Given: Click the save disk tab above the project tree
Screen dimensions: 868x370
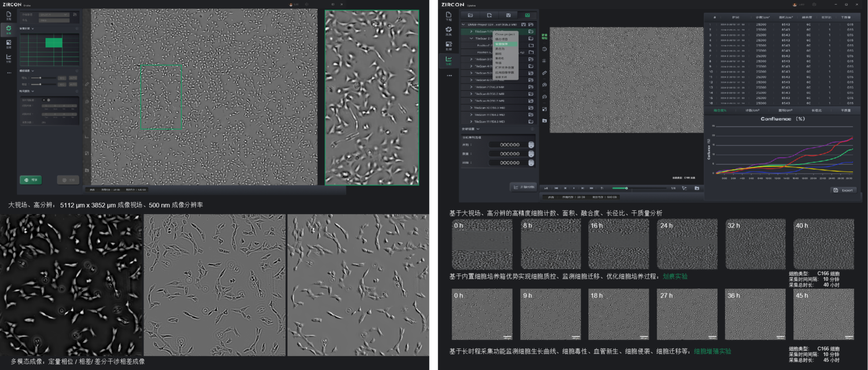Looking at the screenshot, I should (508, 14).
